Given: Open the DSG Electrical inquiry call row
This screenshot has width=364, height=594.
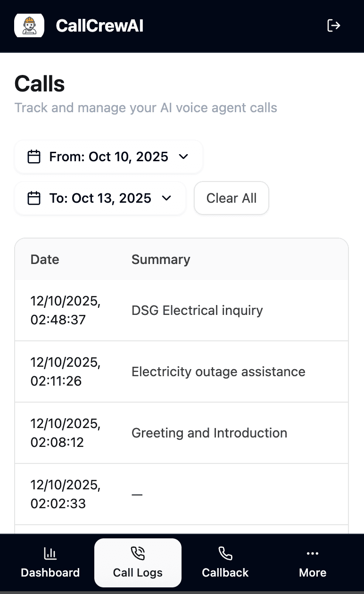Looking at the screenshot, I should point(197,310).
